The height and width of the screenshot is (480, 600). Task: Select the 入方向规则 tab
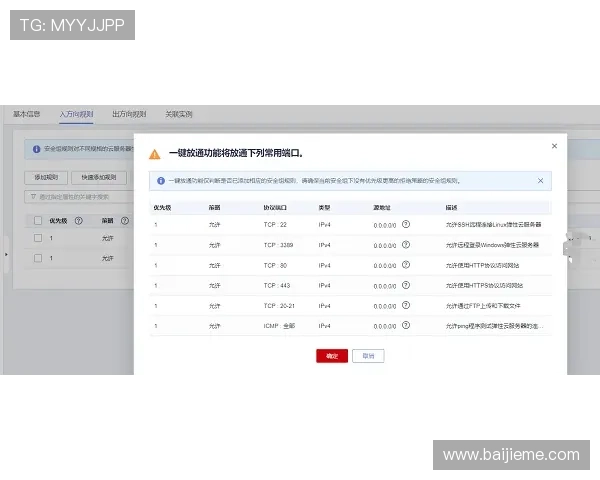(77, 114)
